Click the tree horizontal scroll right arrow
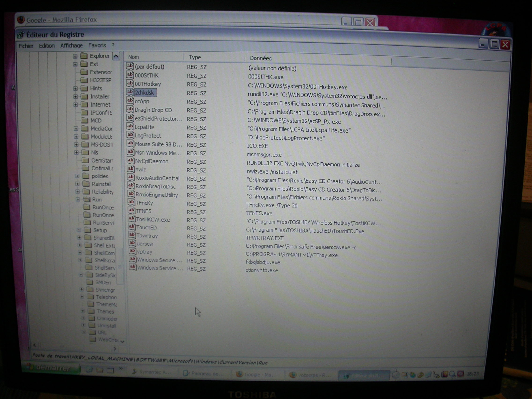This screenshot has height=399, width=532. pyautogui.click(x=115, y=348)
